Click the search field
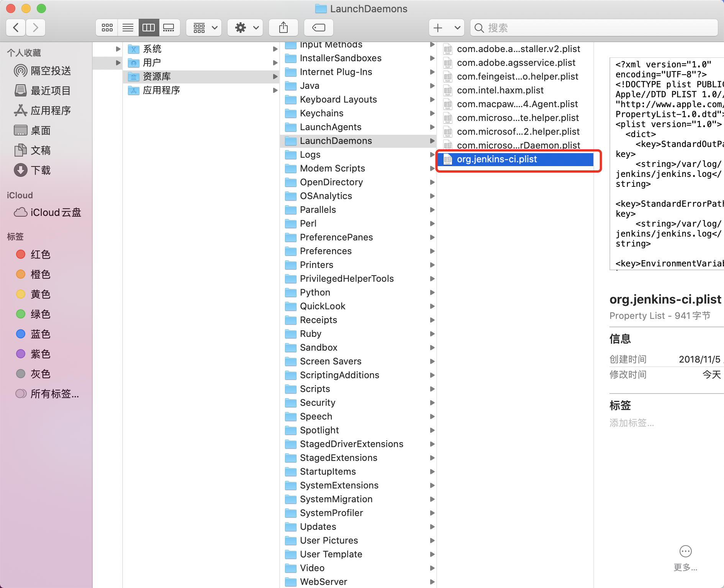724x588 pixels. [594, 28]
